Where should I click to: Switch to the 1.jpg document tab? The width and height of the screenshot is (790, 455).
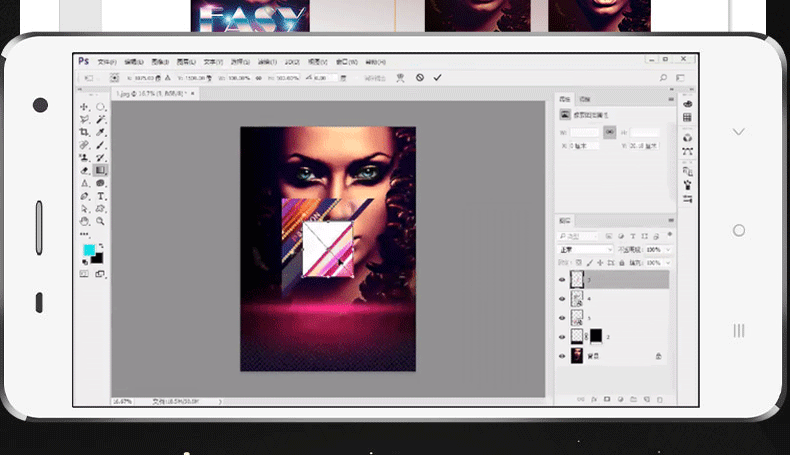pyautogui.click(x=151, y=94)
